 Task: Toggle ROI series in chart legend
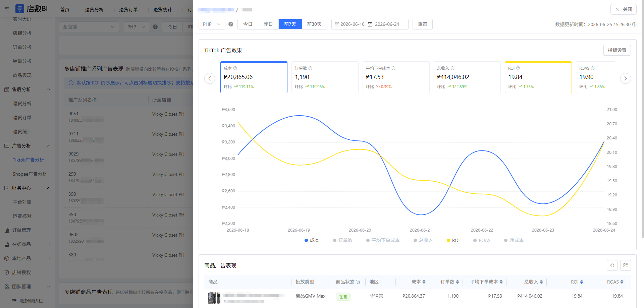453,240
